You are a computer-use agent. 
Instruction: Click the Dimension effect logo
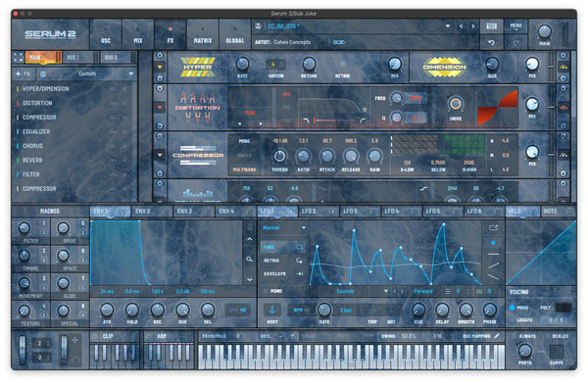pyautogui.click(x=444, y=67)
